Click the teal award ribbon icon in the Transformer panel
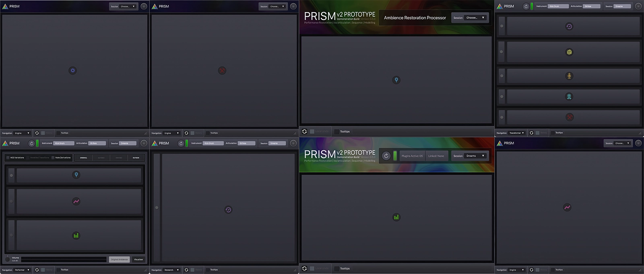This screenshot has height=274, width=644. 569,97
